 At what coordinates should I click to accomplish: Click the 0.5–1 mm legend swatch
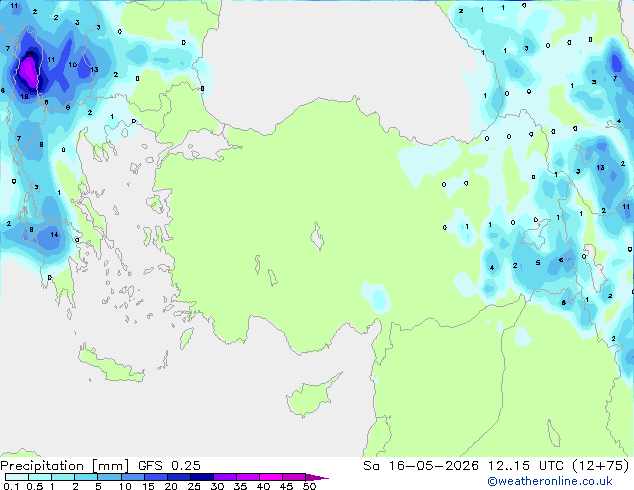click(x=40, y=477)
